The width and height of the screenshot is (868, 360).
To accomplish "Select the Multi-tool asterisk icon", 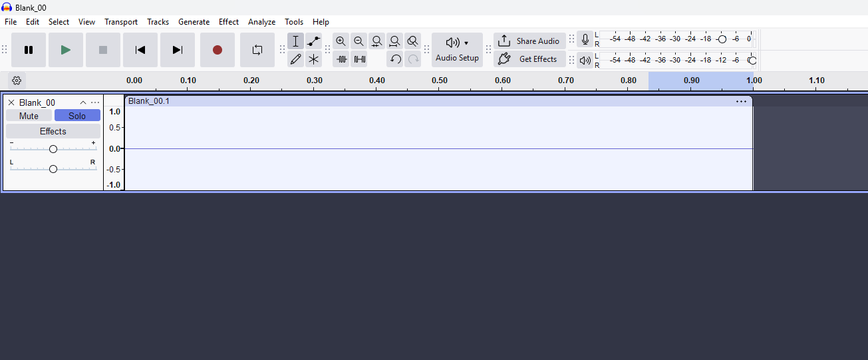I will click(313, 59).
